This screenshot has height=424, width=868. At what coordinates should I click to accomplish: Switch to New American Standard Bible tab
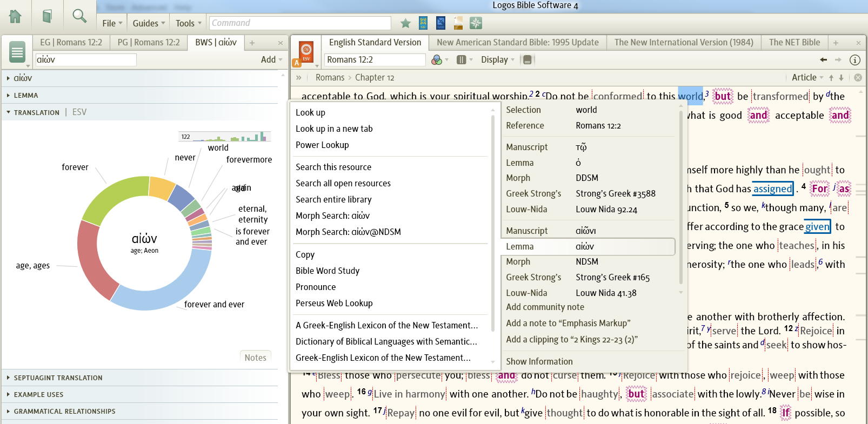[518, 43]
